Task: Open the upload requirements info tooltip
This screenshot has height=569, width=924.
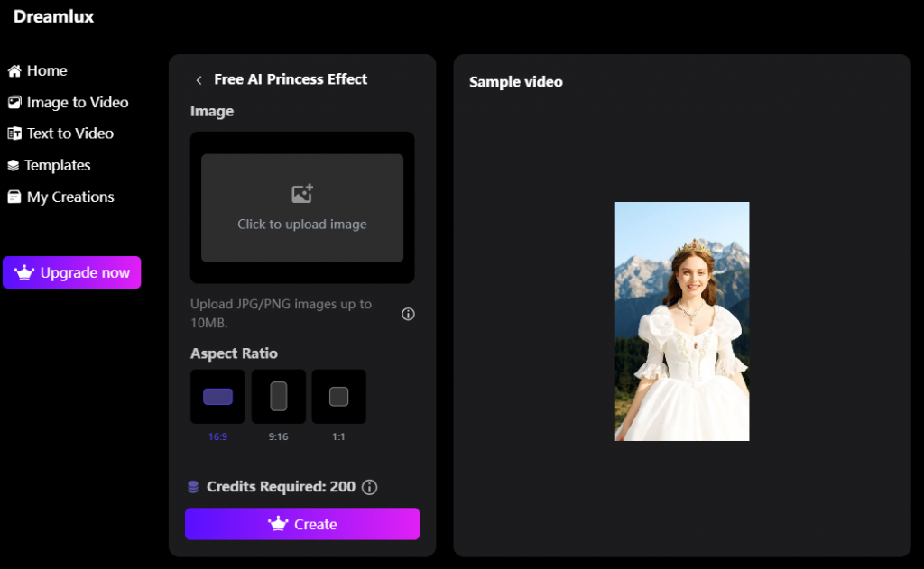Action: (408, 314)
